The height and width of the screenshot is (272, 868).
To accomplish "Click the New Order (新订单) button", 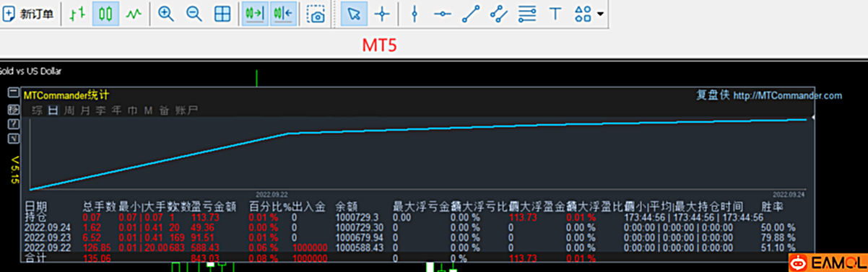I will point(28,14).
